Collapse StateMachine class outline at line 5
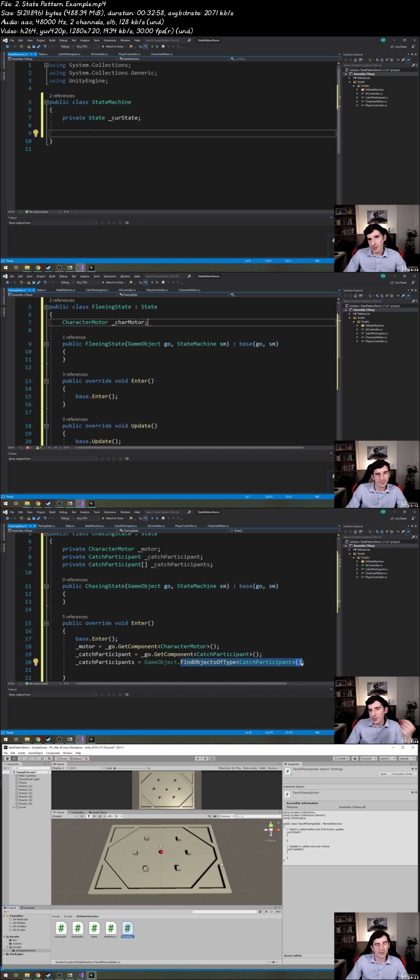This screenshot has width=420, height=980. [x=46, y=102]
